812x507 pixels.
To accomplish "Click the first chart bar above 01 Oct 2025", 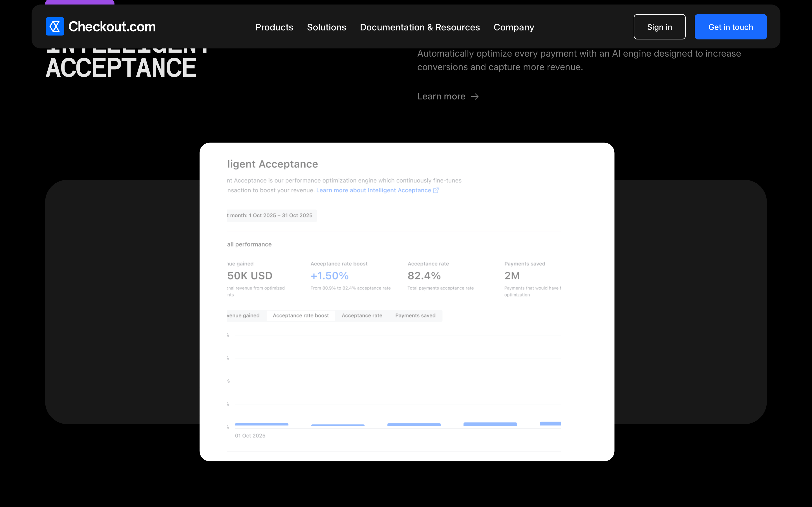I will (x=261, y=424).
